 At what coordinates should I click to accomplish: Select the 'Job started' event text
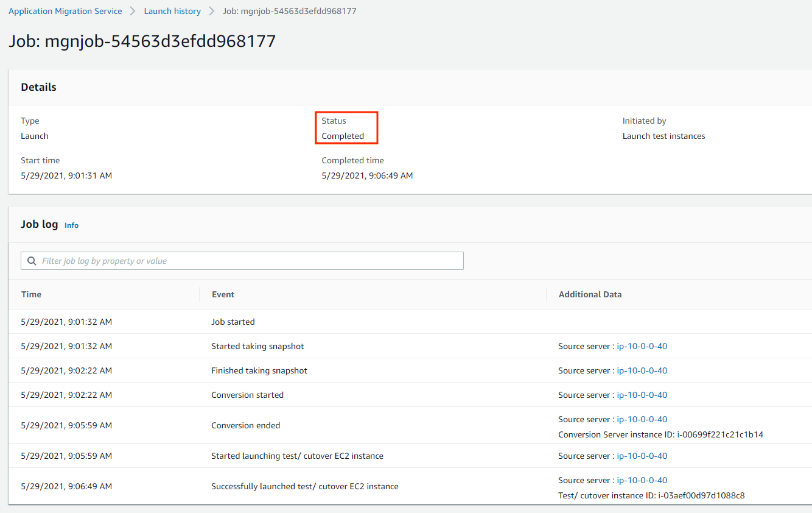click(233, 322)
